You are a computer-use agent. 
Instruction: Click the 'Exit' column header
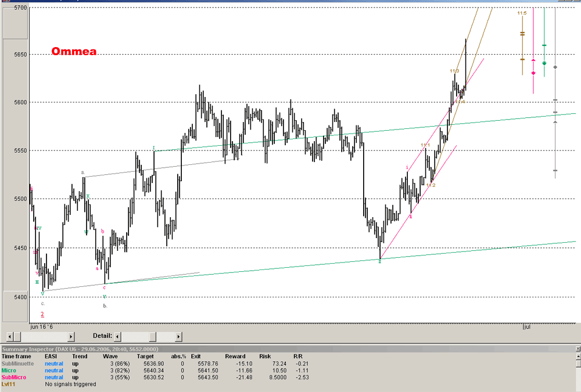(x=196, y=357)
